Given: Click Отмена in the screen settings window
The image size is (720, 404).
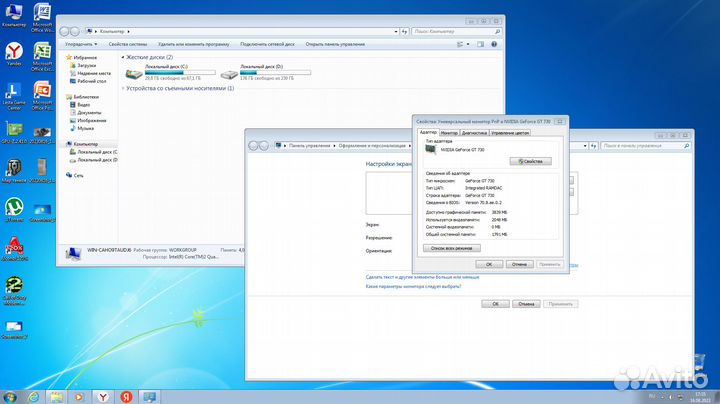Looking at the screenshot, I should click(x=526, y=304).
